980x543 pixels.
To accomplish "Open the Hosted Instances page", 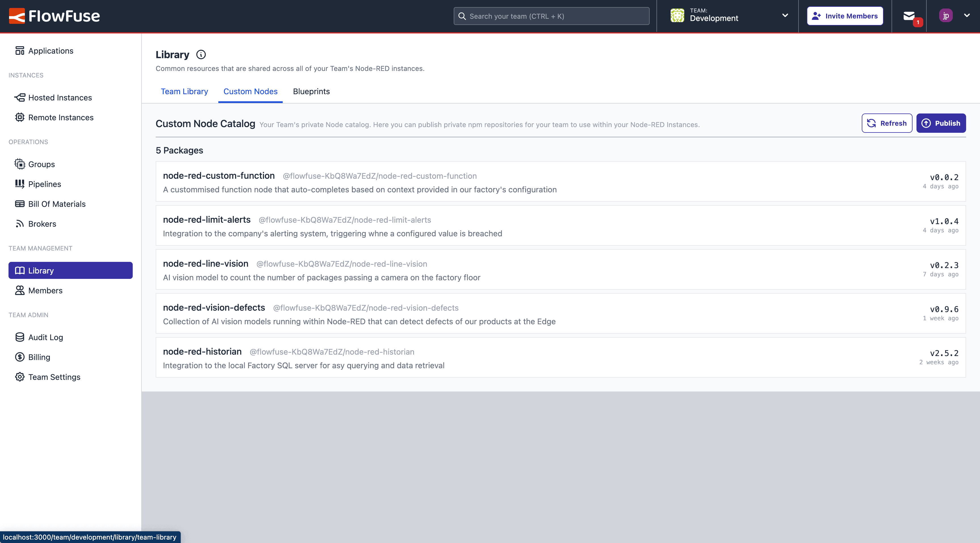I will point(60,97).
